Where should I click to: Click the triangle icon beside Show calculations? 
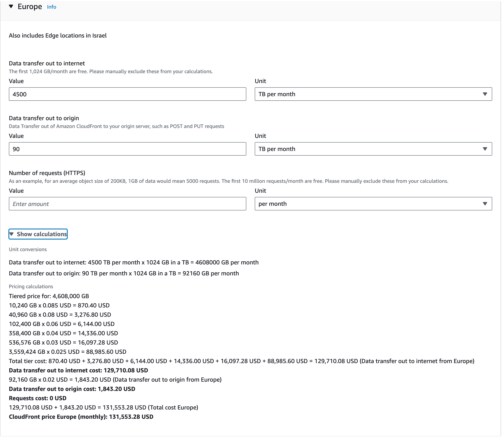12,234
